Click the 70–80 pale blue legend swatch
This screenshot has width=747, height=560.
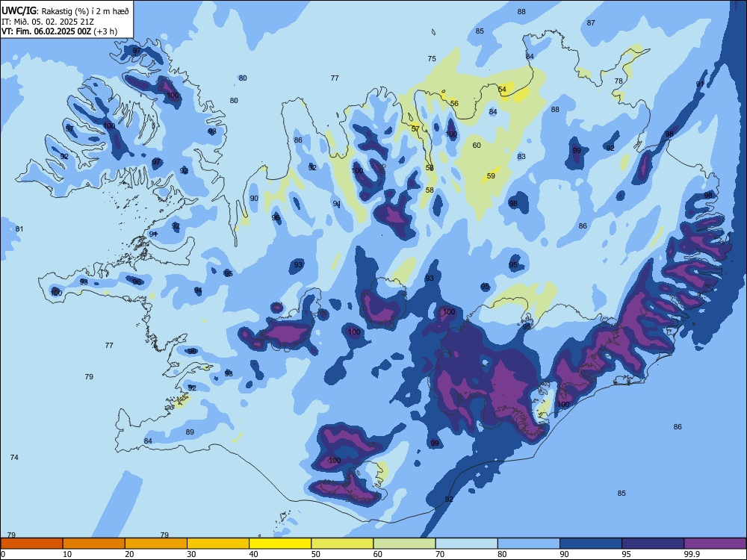(x=466, y=544)
